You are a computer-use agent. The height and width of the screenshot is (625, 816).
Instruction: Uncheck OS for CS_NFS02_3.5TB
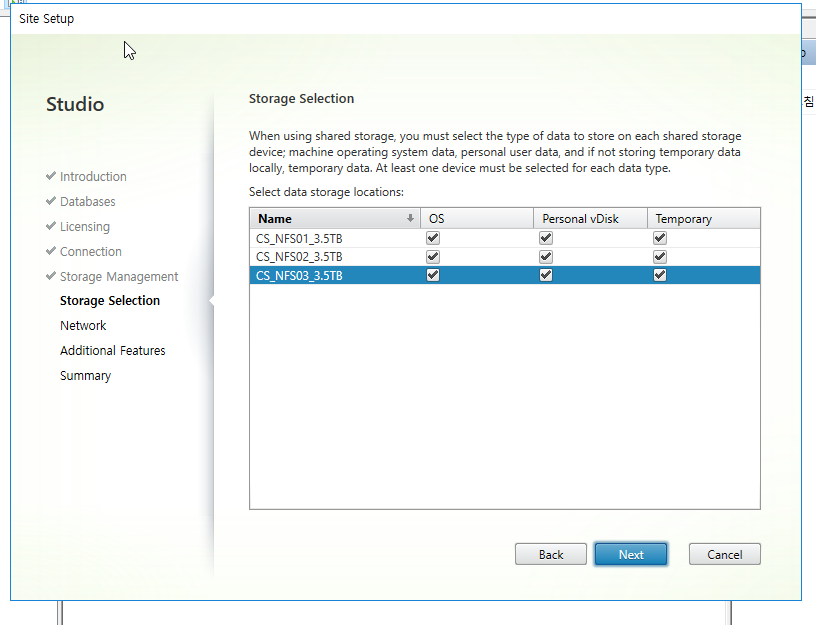(x=432, y=257)
